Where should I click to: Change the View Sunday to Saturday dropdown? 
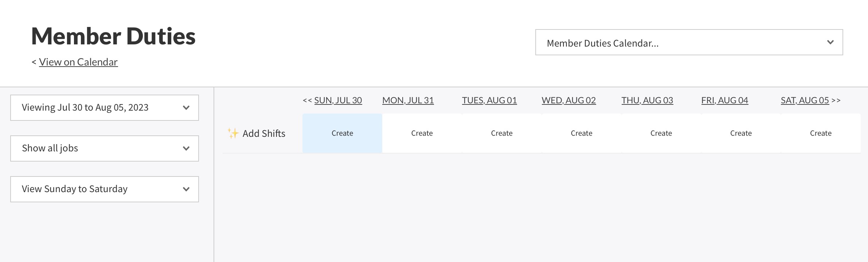[x=105, y=189]
